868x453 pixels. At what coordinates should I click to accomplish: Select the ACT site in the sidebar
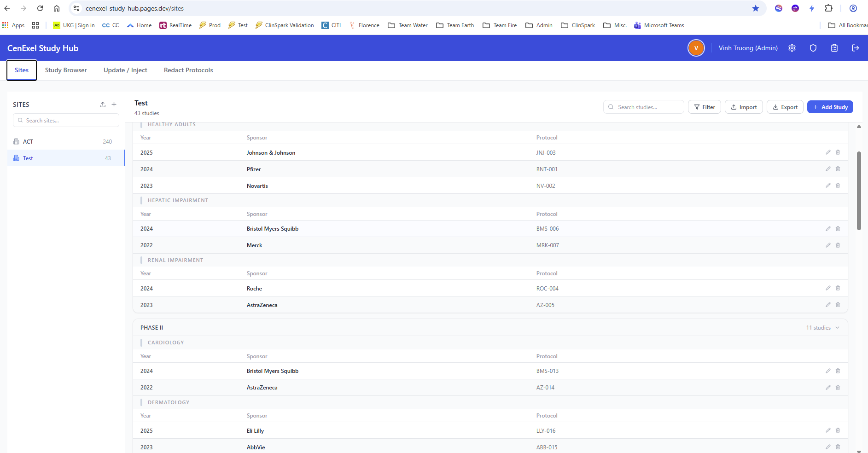pos(66,141)
